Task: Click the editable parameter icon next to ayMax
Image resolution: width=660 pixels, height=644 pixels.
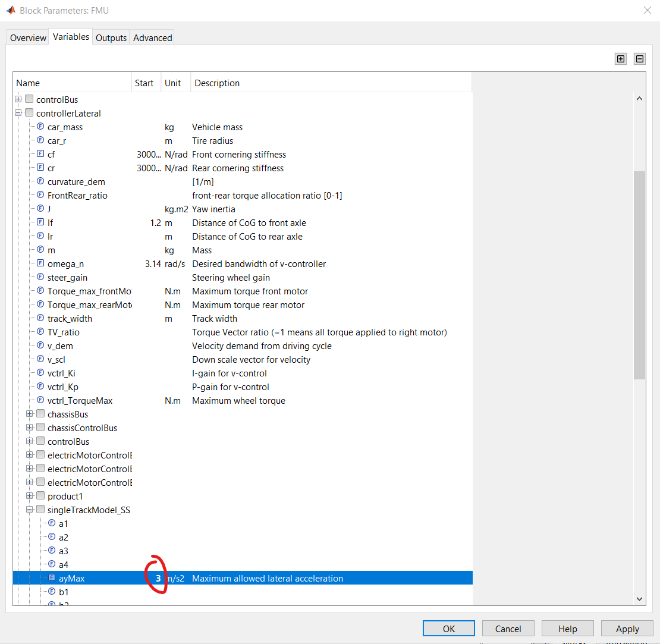Action: (52, 577)
